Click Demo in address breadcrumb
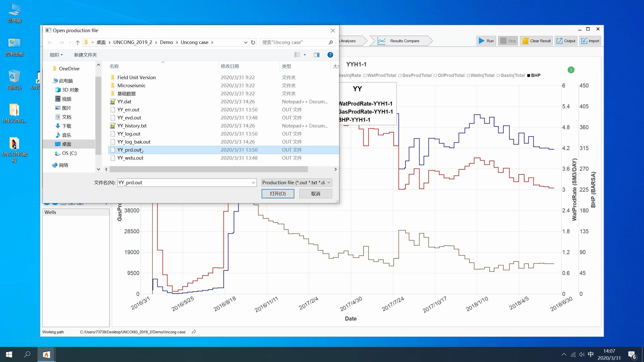The height and width of the screenshot is (362, 644). click(166, 42)
